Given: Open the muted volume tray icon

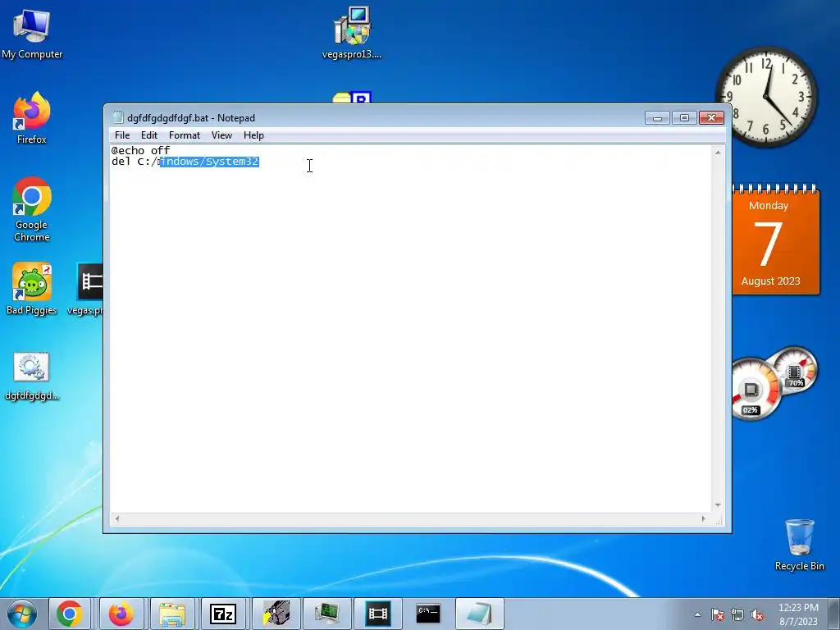Looking at the screenshot, I should (x=757, y=615).
